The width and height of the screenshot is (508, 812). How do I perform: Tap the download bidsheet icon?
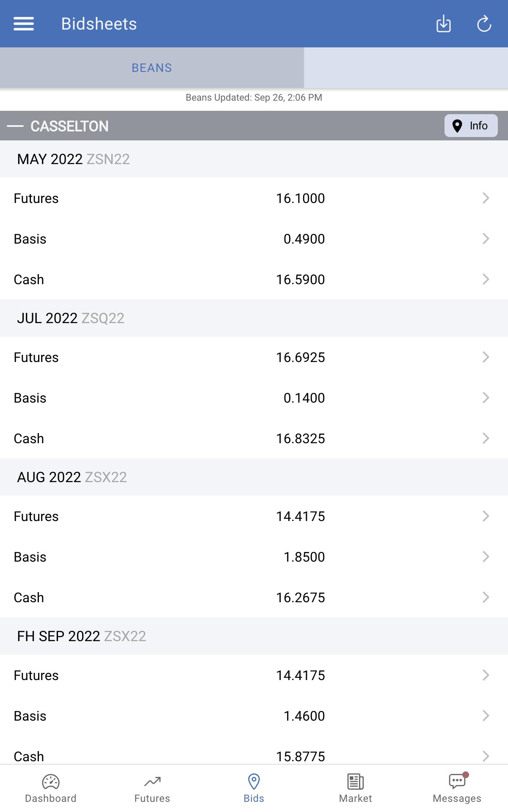pyautogui.click(x=443, y=24)
